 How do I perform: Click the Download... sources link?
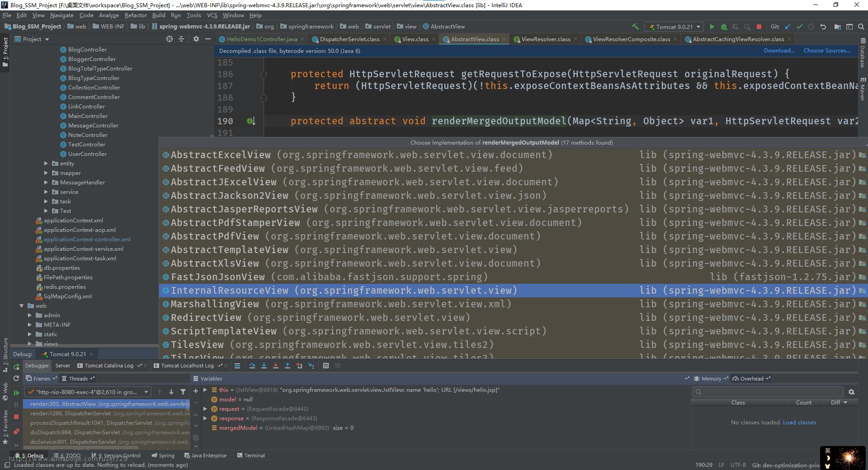[x=779, y=51]
